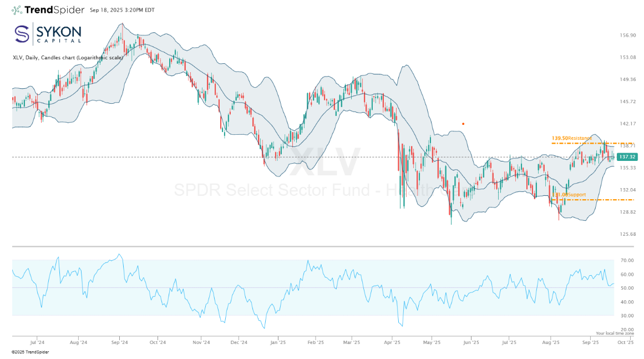The width and height of the screenshot is (644, 359).
Task: Select the 139.50 Resistance label
Action: pyautogui.click(x=571, y=138)
